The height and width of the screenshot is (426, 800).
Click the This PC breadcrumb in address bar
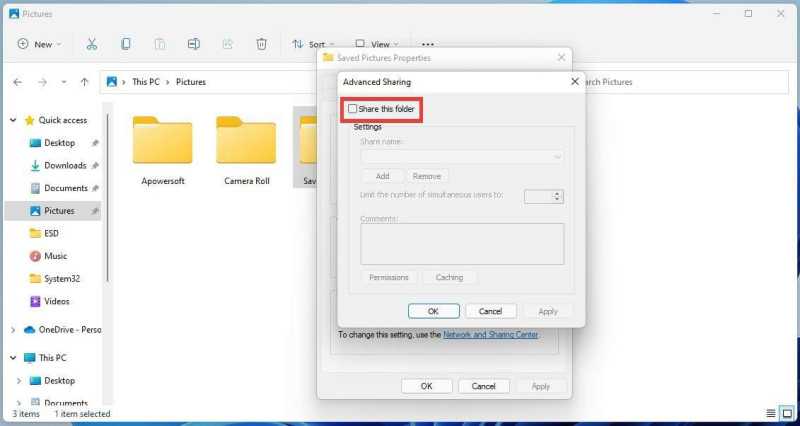pos(146,82)
